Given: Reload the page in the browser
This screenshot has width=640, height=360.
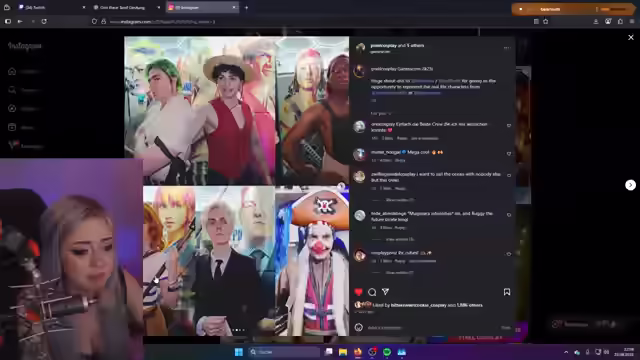Looking at the screenshot, I should coord(44,21).
